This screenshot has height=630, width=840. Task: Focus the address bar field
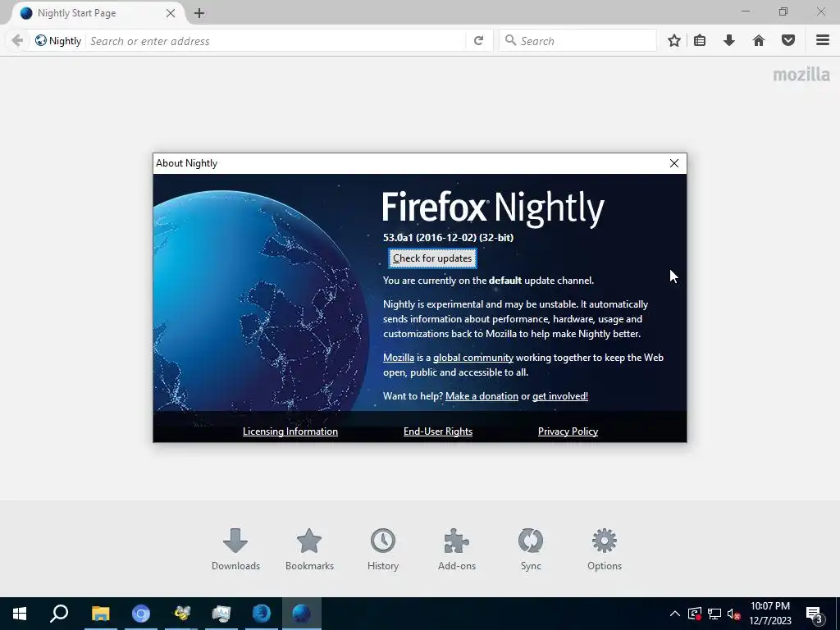(276, 41)
